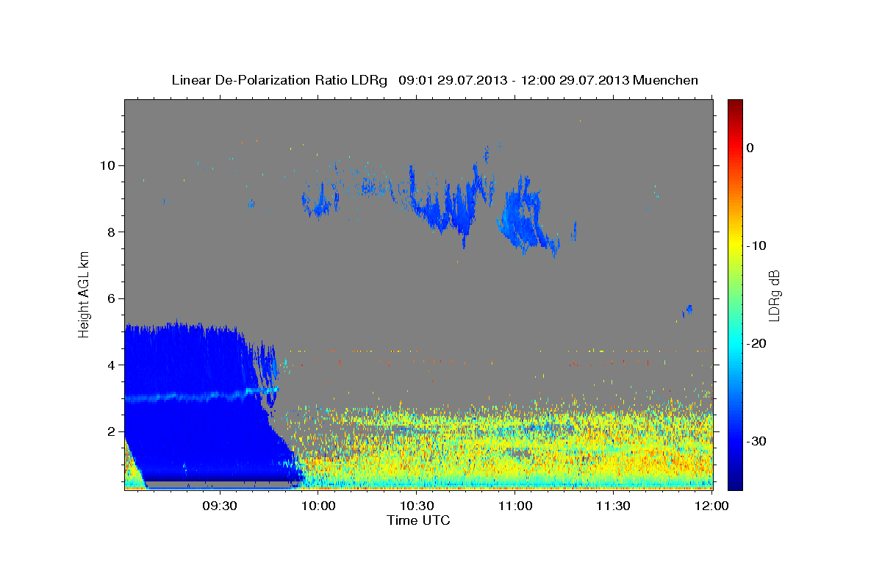Click the 'LDRg dB' colorbar label
This screenshot has height=588, width=882.
pos(774,295)
